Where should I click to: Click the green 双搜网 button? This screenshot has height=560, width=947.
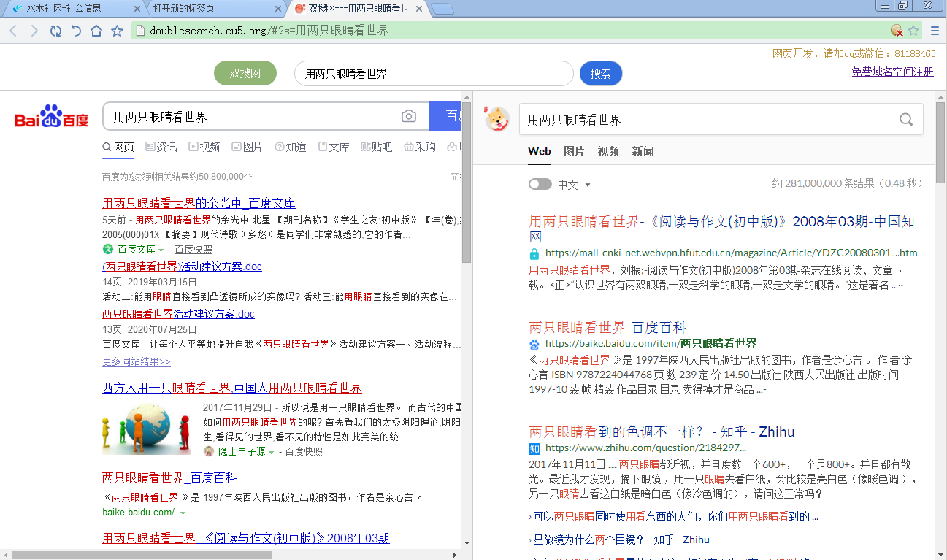point(245,74)
